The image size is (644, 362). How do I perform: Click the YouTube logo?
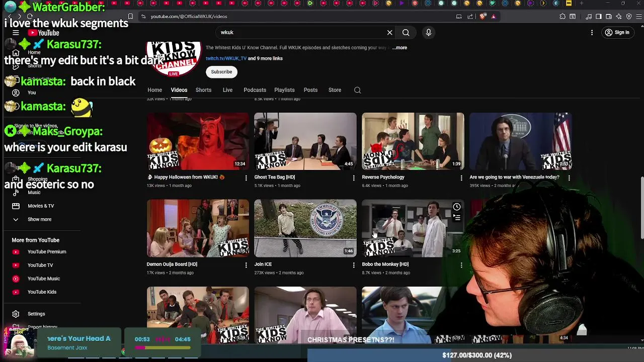44,33
